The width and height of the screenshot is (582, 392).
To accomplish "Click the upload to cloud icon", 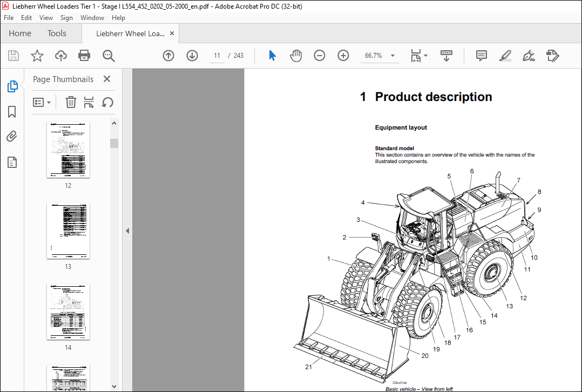I will (61, 56).
